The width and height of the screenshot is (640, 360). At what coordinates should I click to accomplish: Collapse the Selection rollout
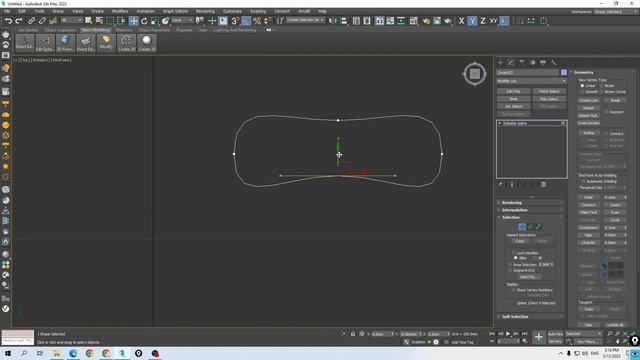[x=530, y=217]
